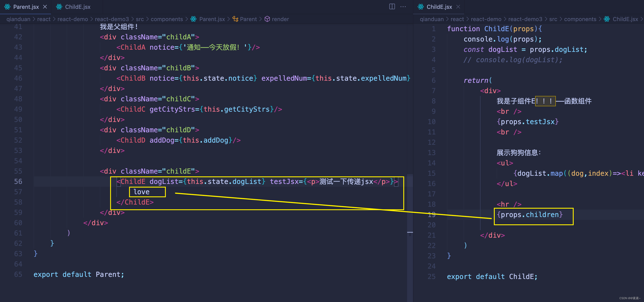
Task: Click line number 19 in ChildE.jsx
Action: click(431, 214)
